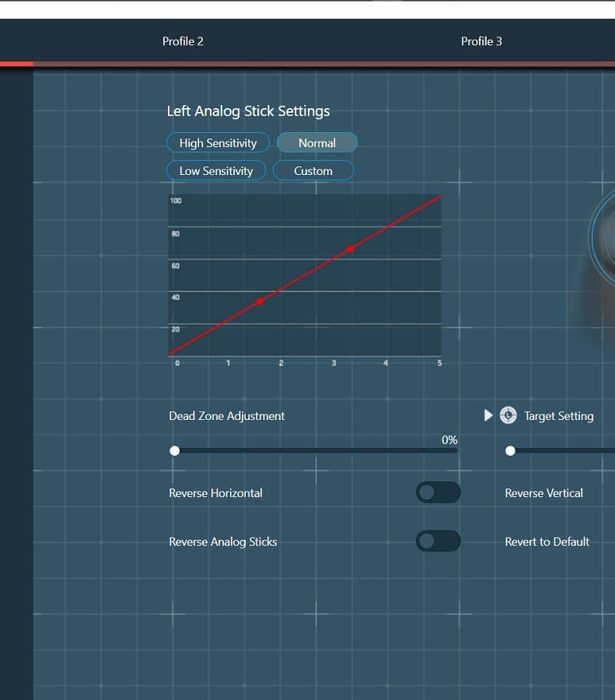Click Revert to Default
Image resolution: width=615 pixels, height=700 pixels.
[x=547, y=541]
